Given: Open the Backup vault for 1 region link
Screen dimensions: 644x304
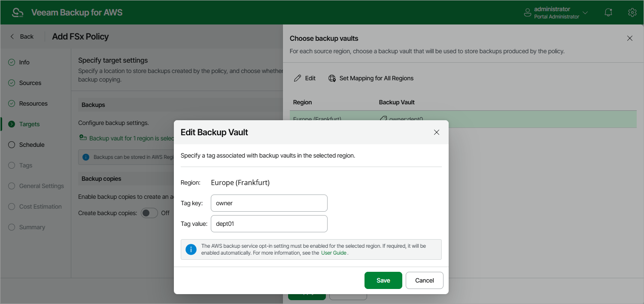Looking at the screenshot, I should (x=131, y=138).
